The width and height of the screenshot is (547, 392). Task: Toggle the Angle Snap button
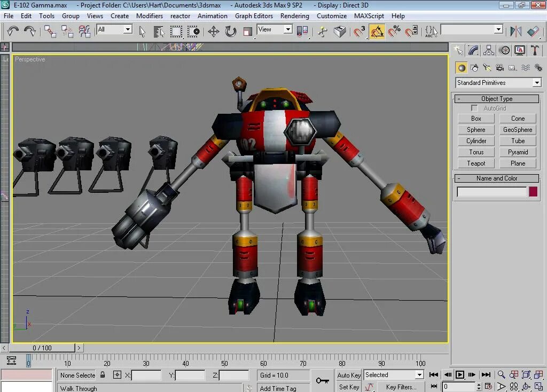point(377,32)
